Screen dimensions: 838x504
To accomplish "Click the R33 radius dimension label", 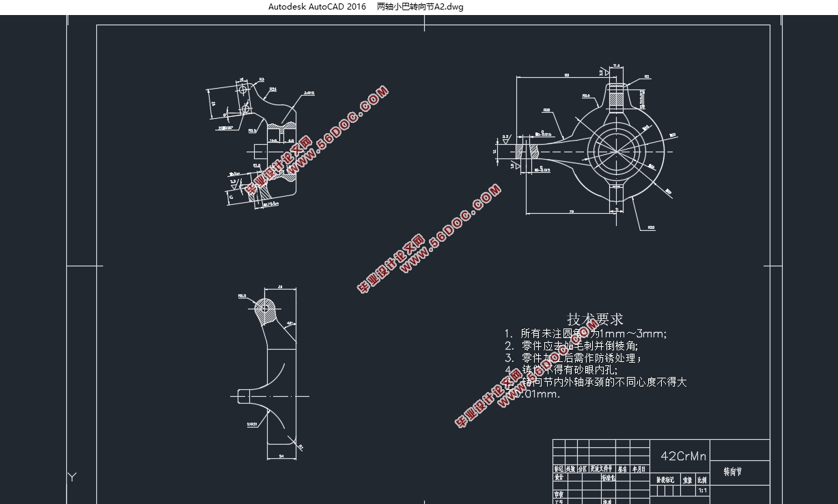I will 650,228.
